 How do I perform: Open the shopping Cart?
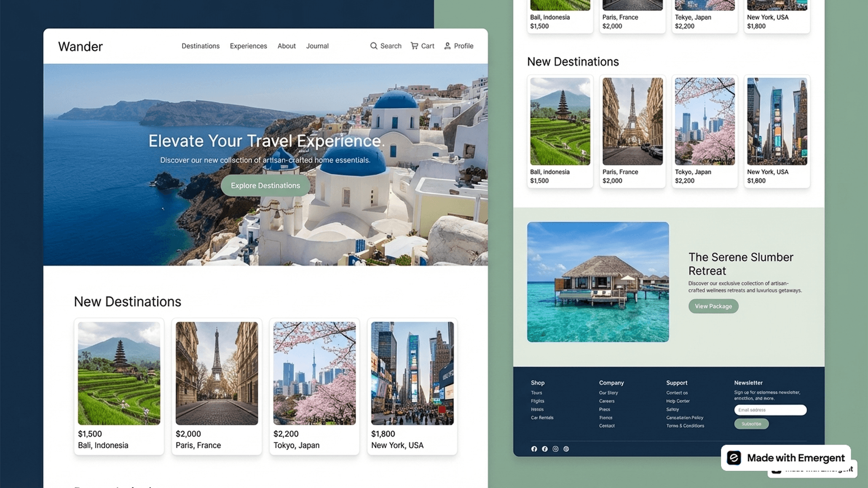tap(422, 46)
